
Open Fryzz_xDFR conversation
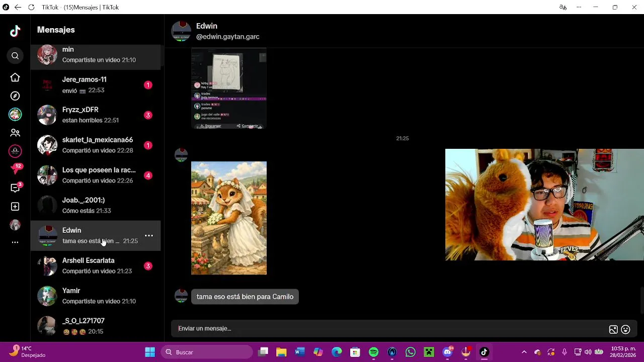click(96, 115)
